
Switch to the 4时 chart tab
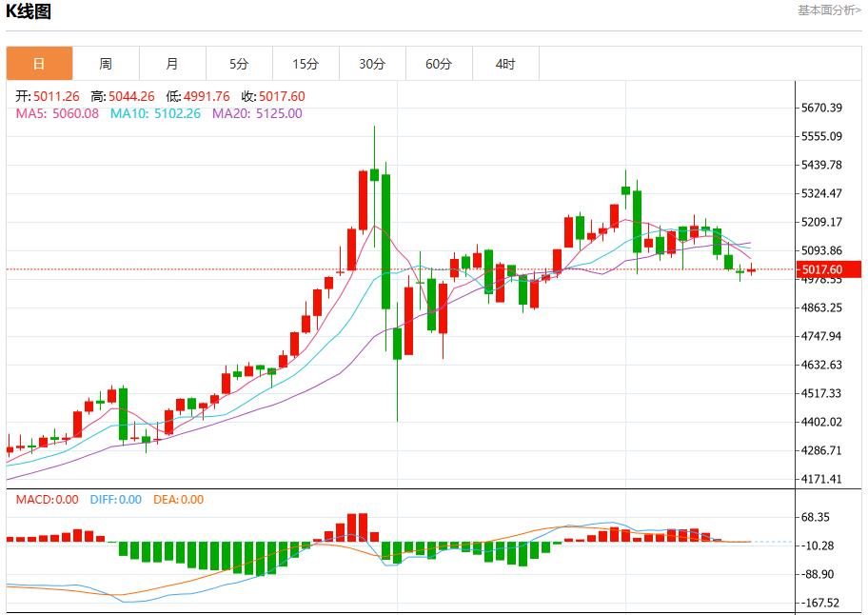point(505,64)
